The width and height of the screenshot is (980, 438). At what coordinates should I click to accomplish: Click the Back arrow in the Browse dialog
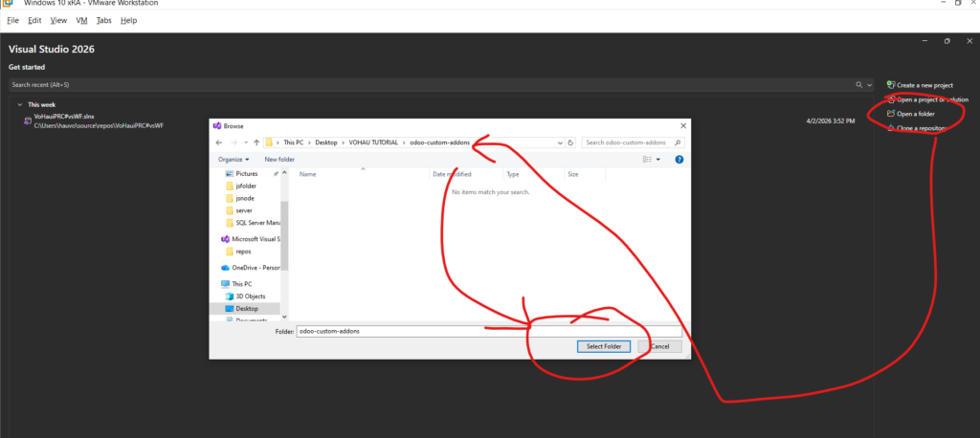[x=219, y=142]
